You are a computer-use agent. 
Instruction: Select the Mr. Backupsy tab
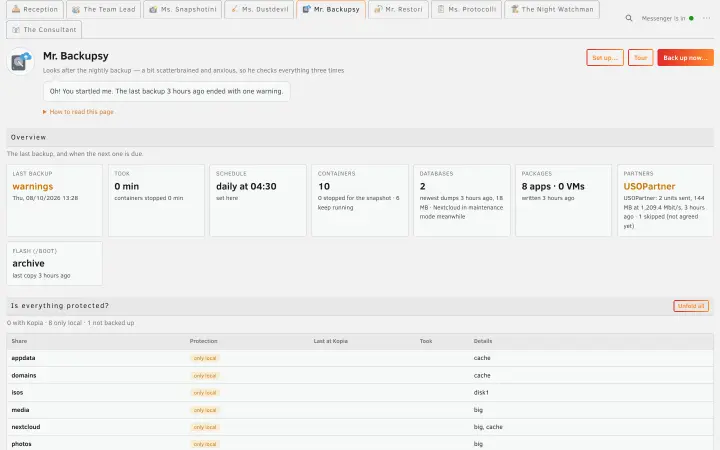coord(331,9)
